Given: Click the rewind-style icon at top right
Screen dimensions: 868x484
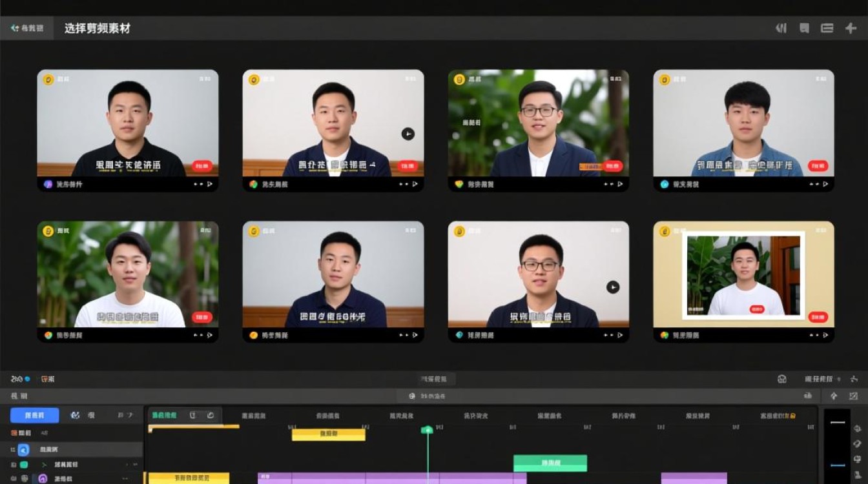Looking at the screenshot, I should pyautogui.click(x=781, y=28).
